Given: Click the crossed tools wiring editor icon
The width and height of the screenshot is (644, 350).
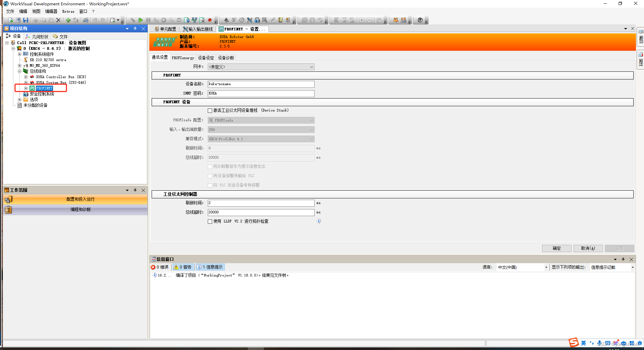Looking at the screenshot, I should (250, 20).
